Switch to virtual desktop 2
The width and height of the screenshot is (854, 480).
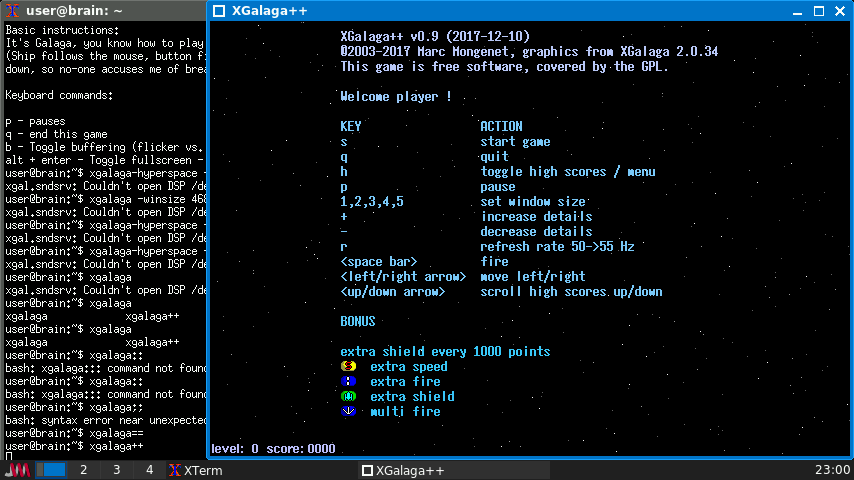(84, 470)
